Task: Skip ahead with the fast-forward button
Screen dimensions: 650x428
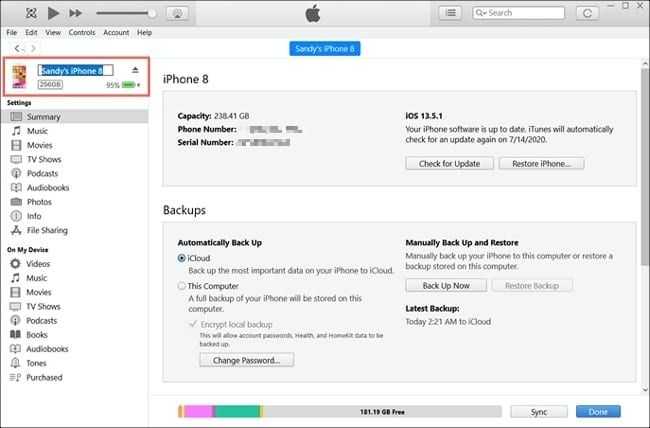Action: 75,13
